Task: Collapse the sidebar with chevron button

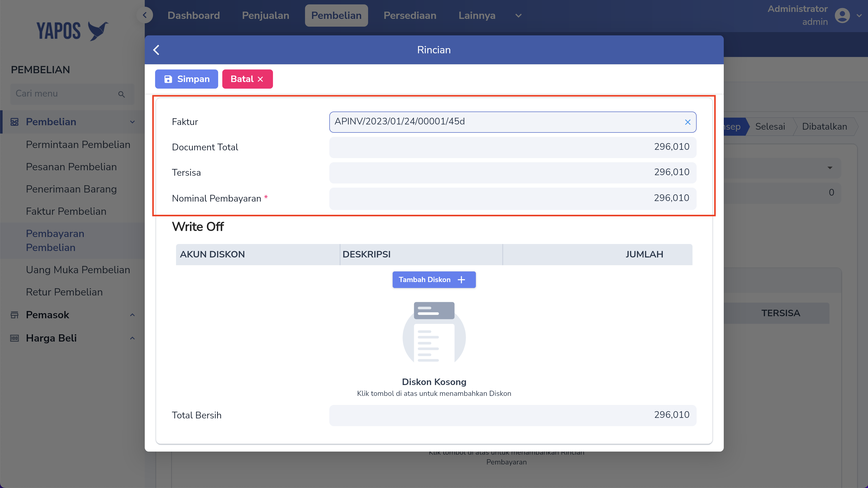Action: [145, 15]
